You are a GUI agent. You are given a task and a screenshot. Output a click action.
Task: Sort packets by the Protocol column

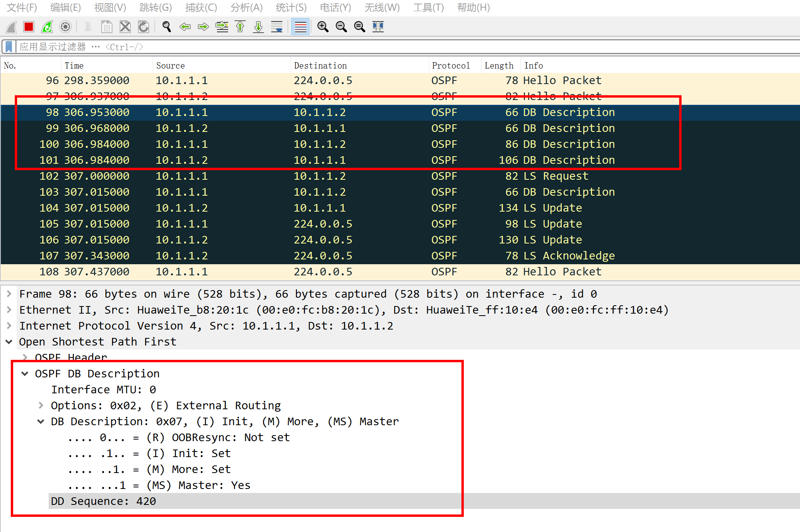coord(451,65)
